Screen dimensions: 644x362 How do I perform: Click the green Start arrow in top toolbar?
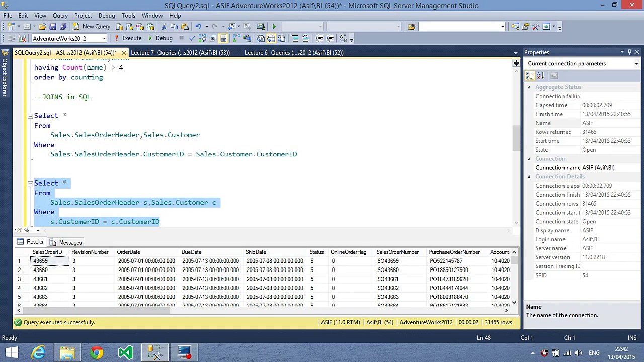pos(274,26)
